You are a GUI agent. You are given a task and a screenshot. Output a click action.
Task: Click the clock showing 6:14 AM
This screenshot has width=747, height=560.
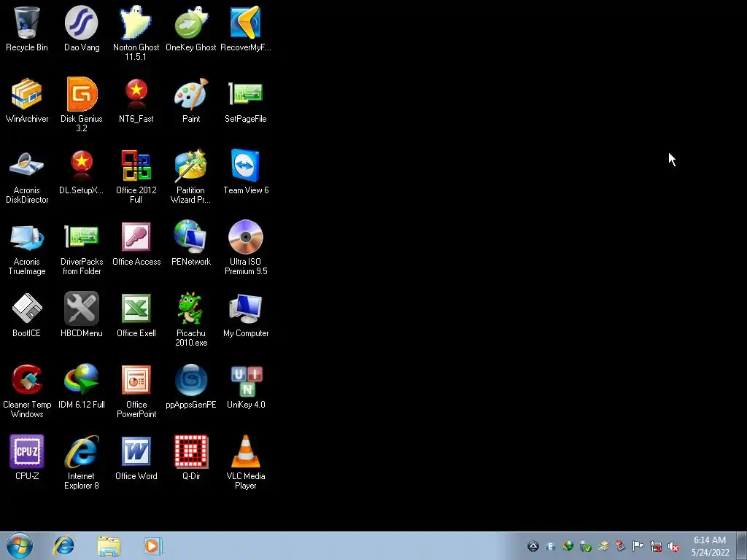[710, 540]
